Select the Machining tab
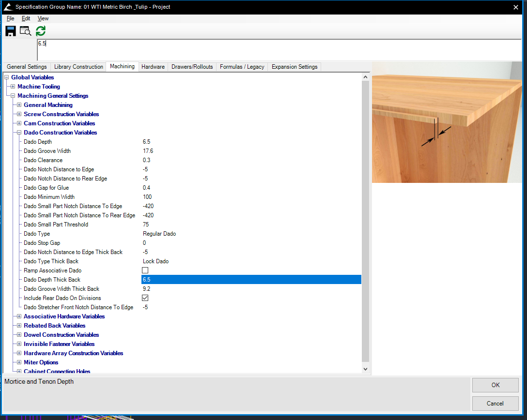 pyautogui.click(x=123, y=66)
